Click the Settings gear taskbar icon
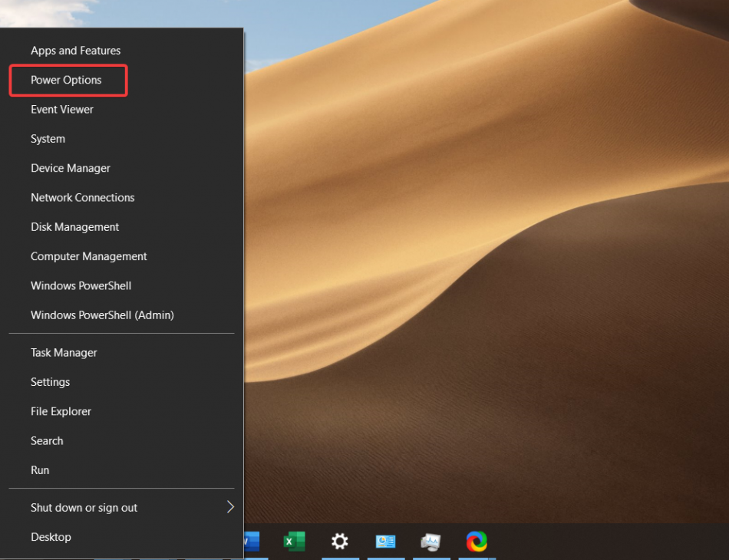The width and height of the screenshot is (729, 560). point(340,542)
